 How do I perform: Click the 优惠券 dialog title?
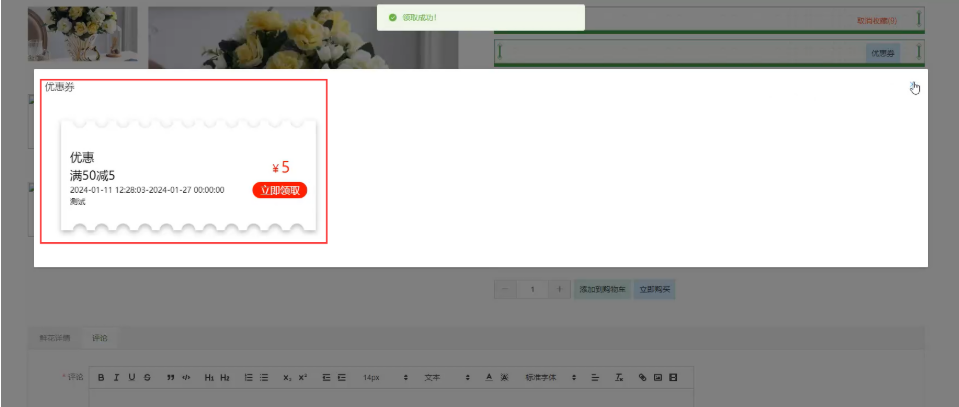(x=59, y=87)
